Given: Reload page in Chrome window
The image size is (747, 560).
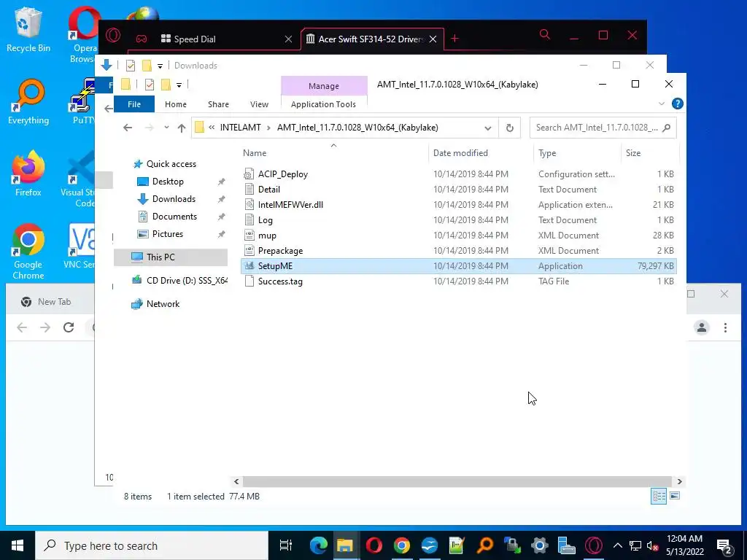Looking at the screenshot, I should [x=69, y=327].
